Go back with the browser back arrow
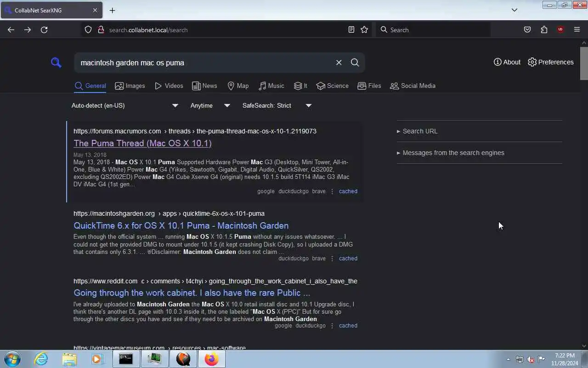 pos(11,30)
